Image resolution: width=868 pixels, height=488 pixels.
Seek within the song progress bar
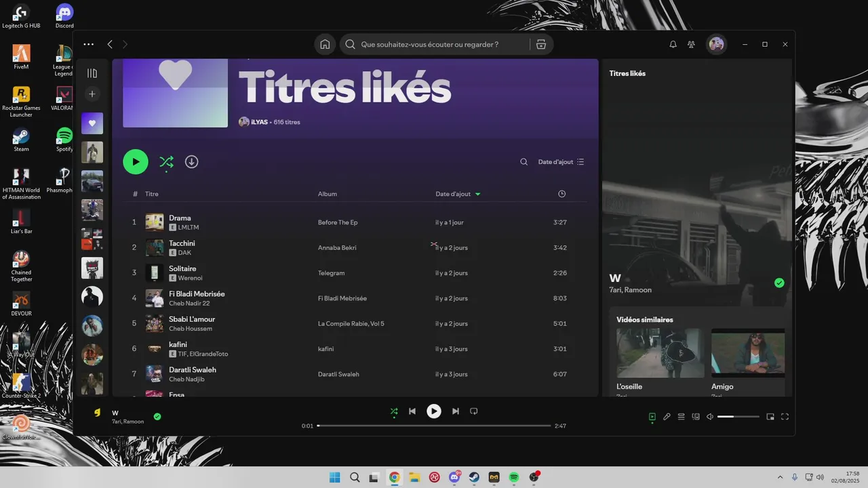[434, 426]
